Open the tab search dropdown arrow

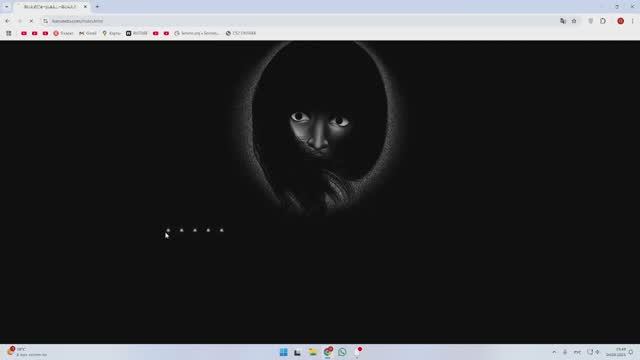(7, 7)
